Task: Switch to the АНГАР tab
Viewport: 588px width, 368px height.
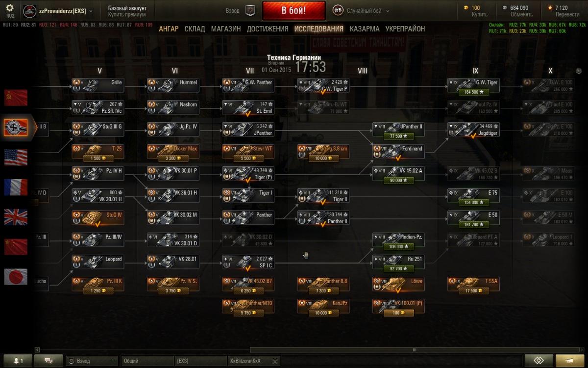Action: click(x=169, y=29)
